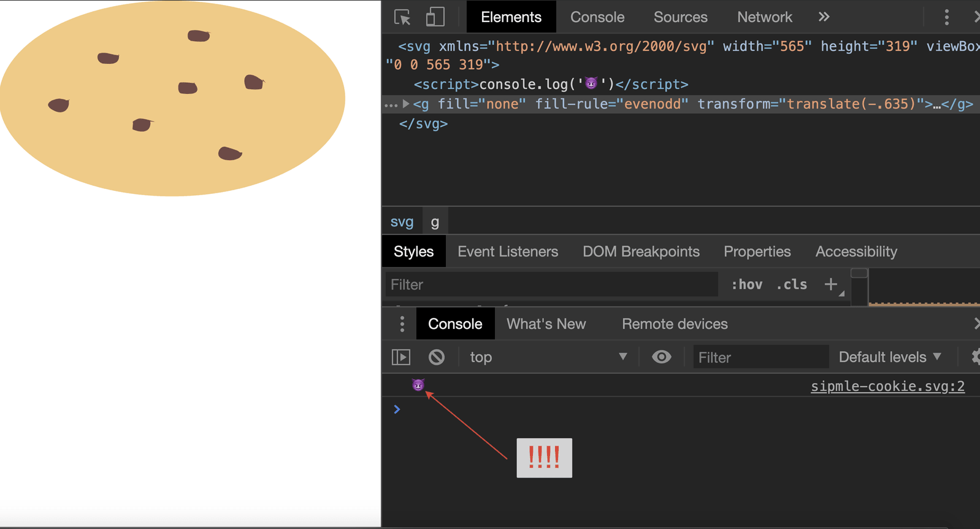Screen dimensions: 980x529
Task: Open the Network tab
Action: pyautogui.click(x=764, y=17)
